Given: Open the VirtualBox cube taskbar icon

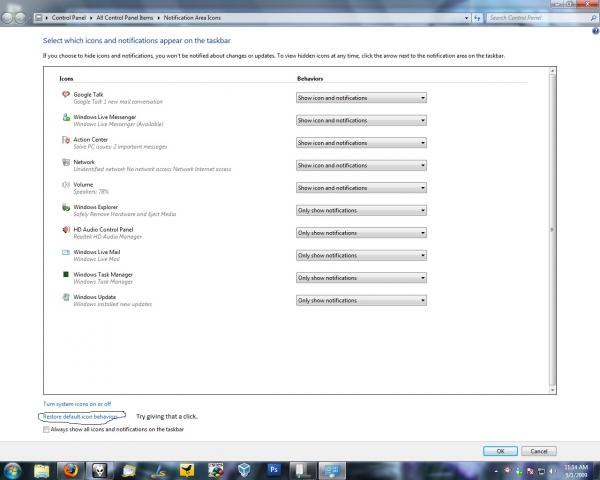Looking at the screenshot, I should click(x=244, y=470).
